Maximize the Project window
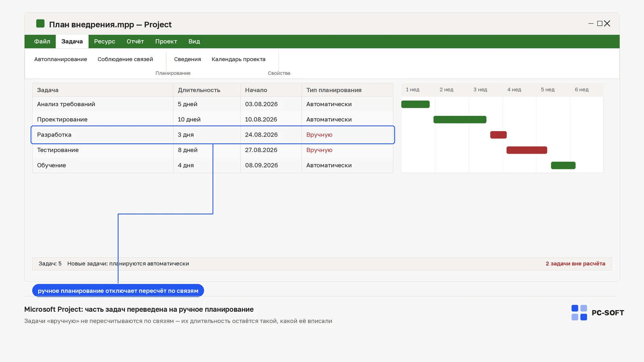 coord(600,24)
